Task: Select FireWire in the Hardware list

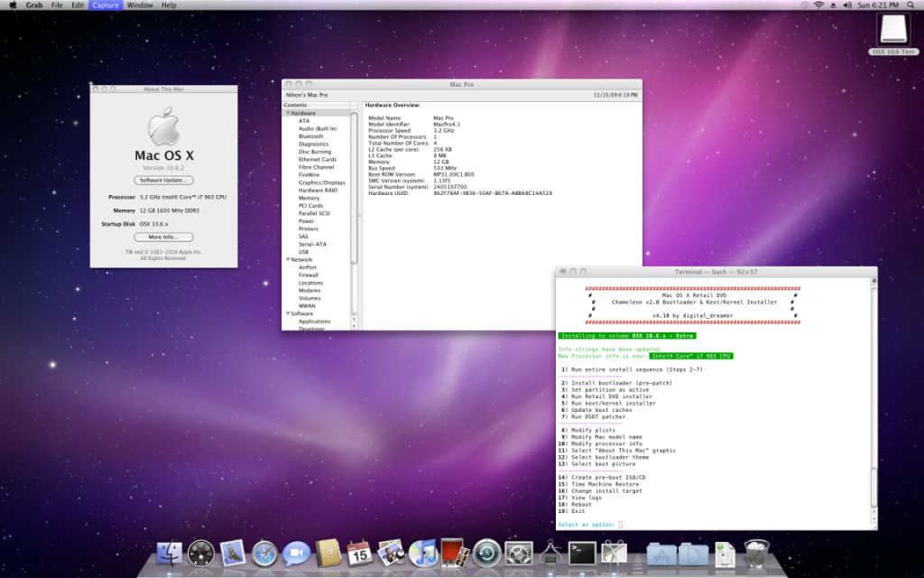Action: [x=309, y=174]
